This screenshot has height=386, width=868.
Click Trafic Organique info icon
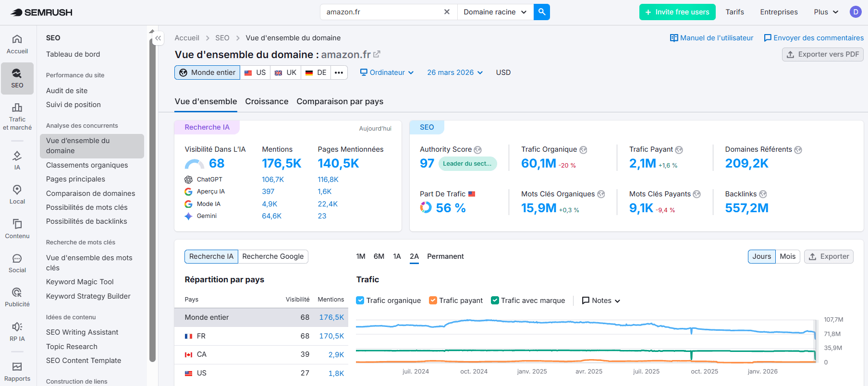[583, 150]
